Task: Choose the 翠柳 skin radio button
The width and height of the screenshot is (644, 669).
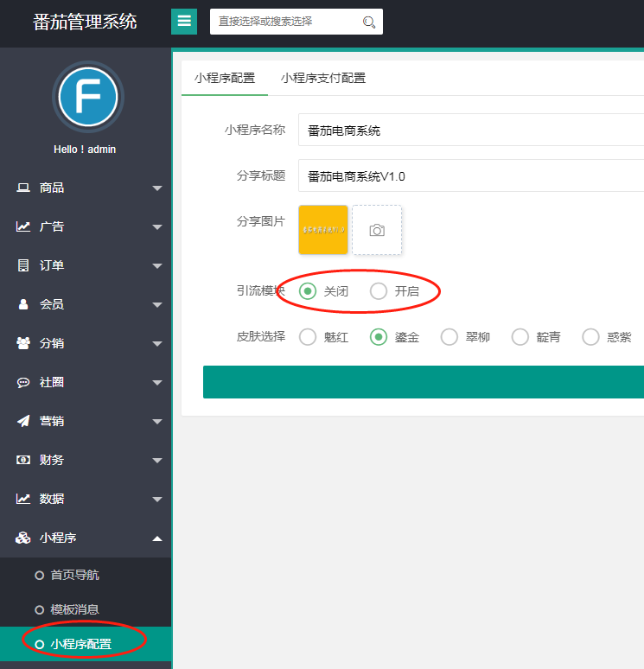Action: [x=450, y=337]
